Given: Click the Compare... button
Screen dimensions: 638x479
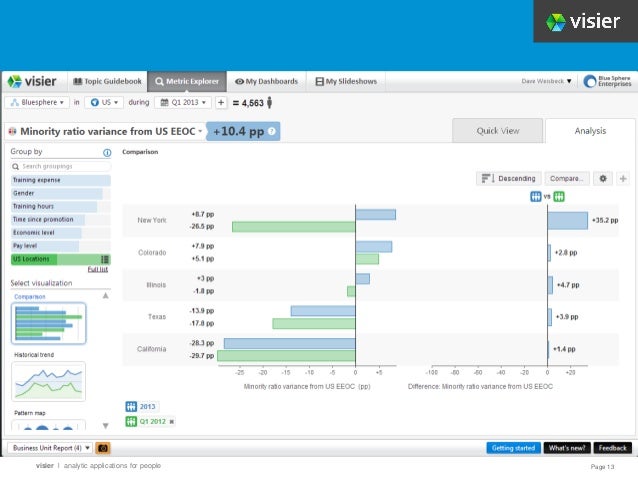Looking at the screenshot, I should tap(566, 179).
